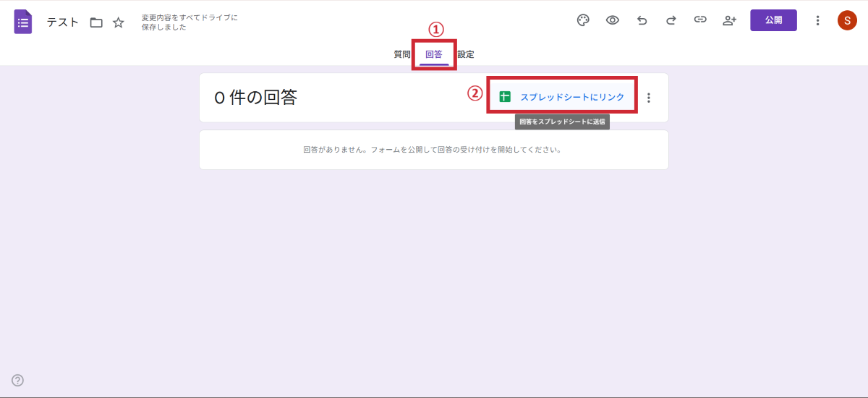Click the Drive saved status message
Image resolution: width=868 pixels, height=398 pixels.
[x=189, y=22]
